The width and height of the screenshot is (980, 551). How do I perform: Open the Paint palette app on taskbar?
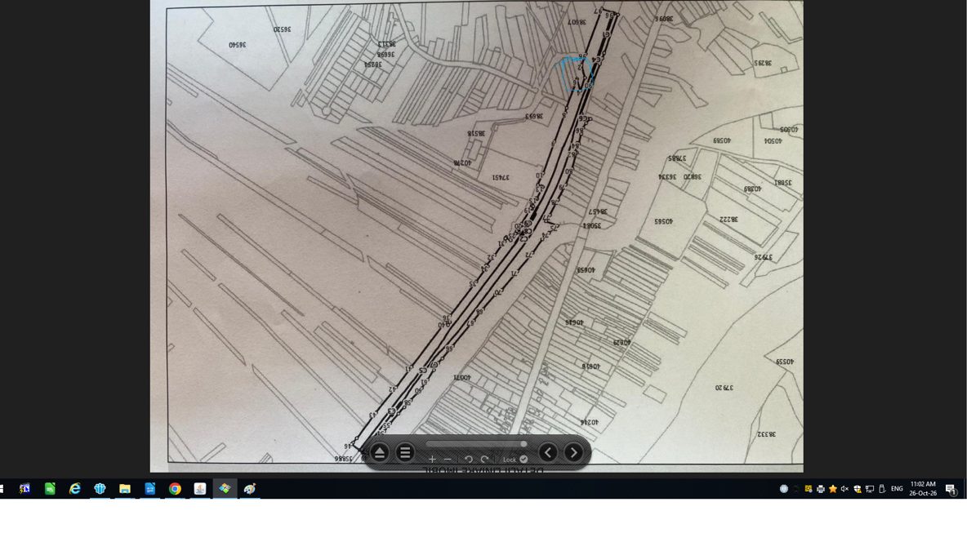pos(250,489)
